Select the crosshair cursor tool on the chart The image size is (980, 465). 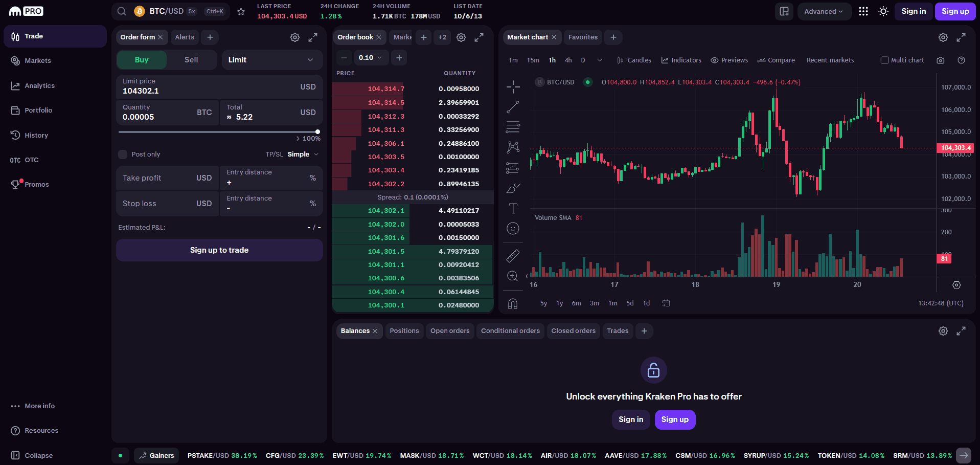[x=513, y=87]
